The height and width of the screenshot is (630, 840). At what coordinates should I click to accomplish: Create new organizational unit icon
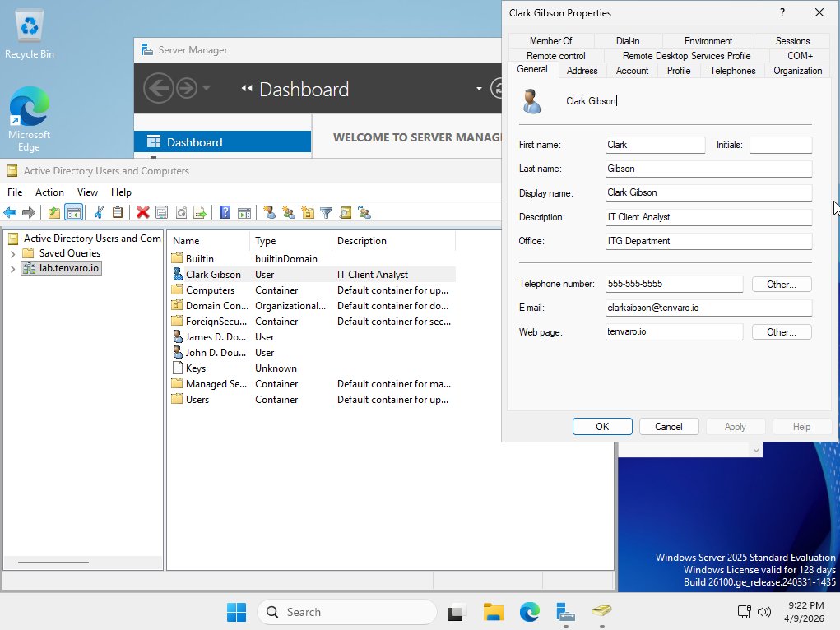[x=308, y=213]
